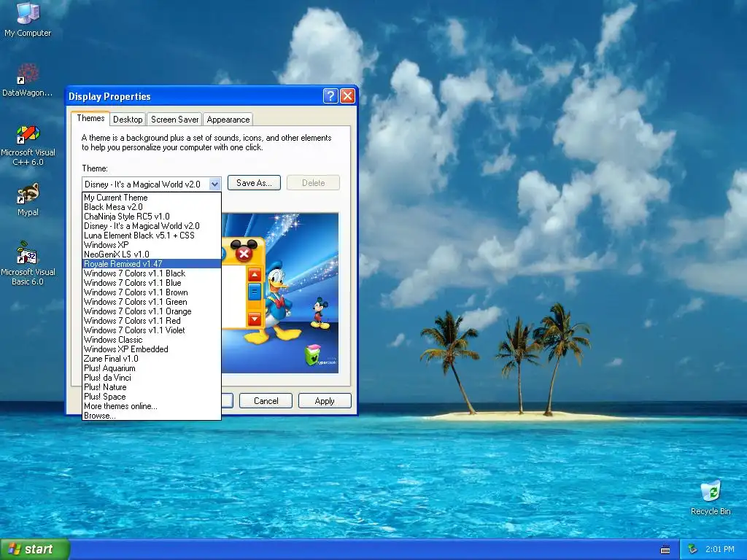
Task: Click the Apply button
Action: [x=325, y=401]
